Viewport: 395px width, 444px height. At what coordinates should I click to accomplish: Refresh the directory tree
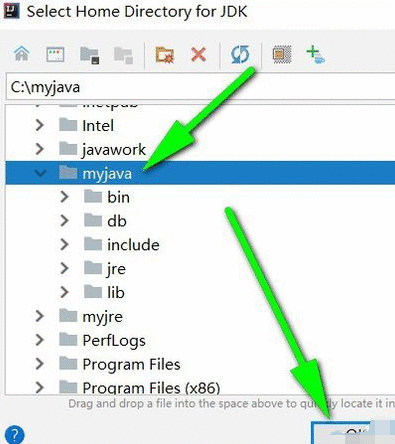point(240,54)
